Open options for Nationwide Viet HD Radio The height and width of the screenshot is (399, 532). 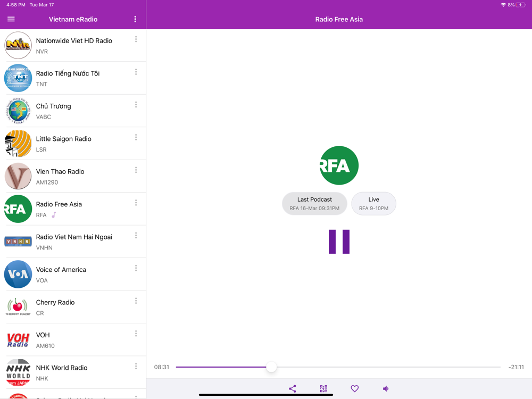point(136,39)
